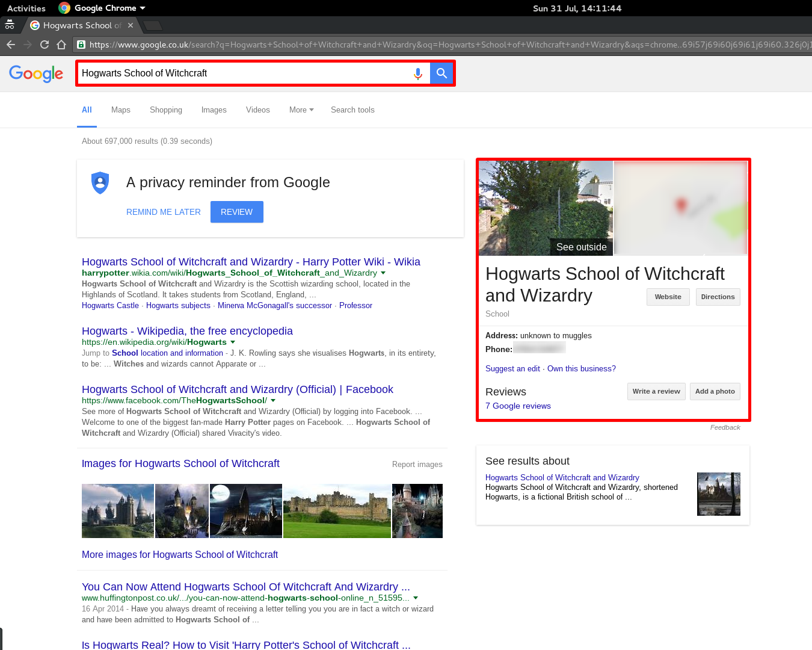The width and height of the screenshot is (812, 650).
Task: Open the Hogwarts Castle sitelink
Action: coord(110,306)
